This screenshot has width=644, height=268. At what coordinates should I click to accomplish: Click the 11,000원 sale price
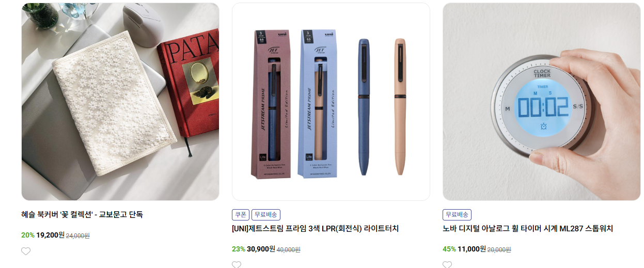pos(472,249)
